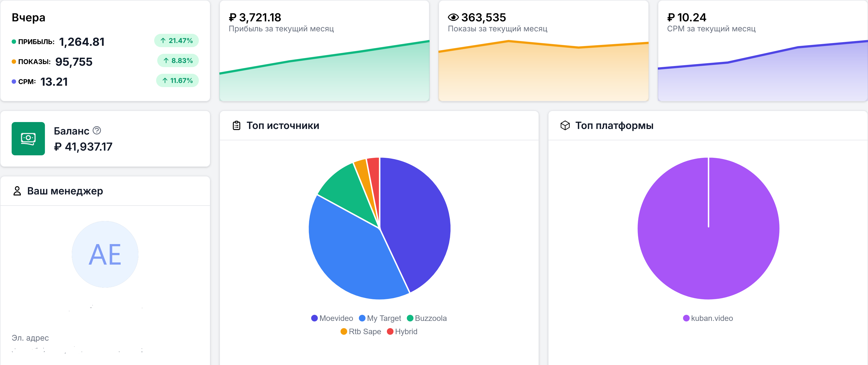Click yesterday's CPM value 13.21

[54, 82]
